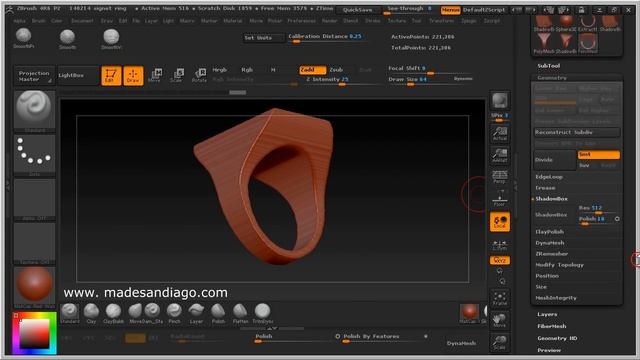Pick the Dam_Standard brush in bottom shelf
This screenshot has width=640, height=360.
point(153,313)
